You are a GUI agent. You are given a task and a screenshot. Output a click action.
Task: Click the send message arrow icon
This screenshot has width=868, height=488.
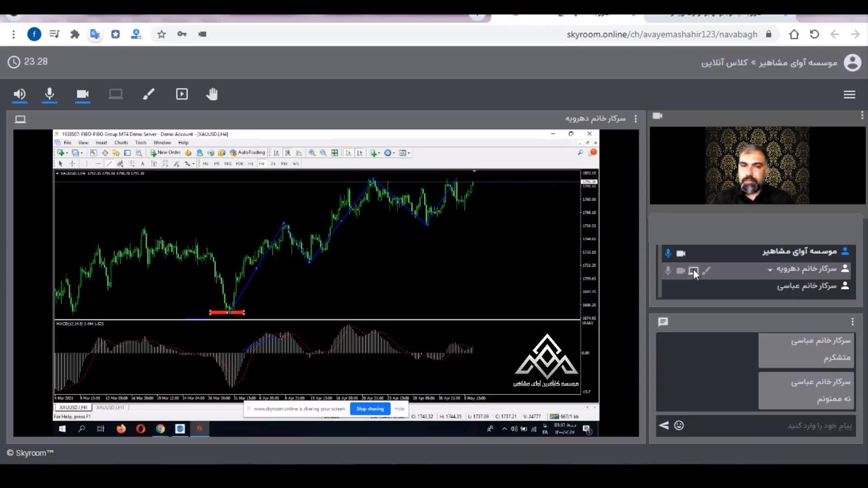[x=664, y=425]
